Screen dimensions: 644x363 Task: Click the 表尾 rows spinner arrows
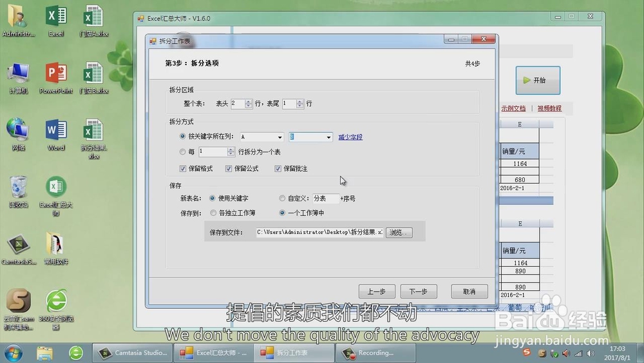[300, 104]
